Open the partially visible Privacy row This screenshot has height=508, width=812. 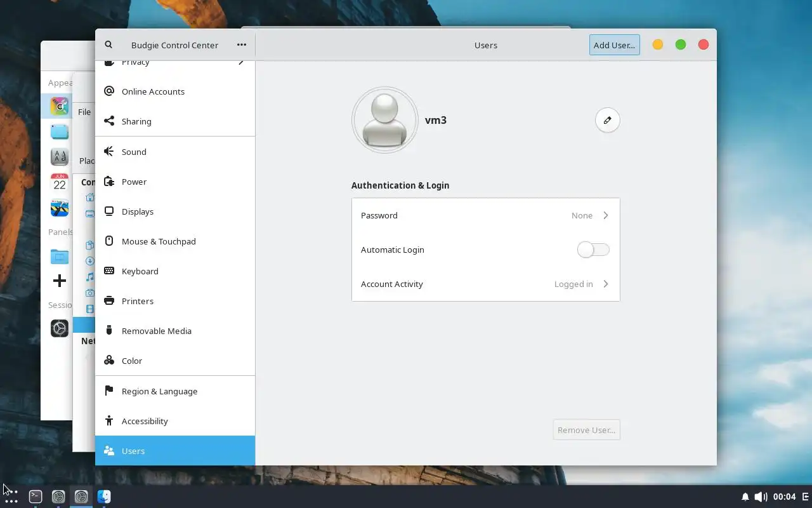[x=175, y=65]
